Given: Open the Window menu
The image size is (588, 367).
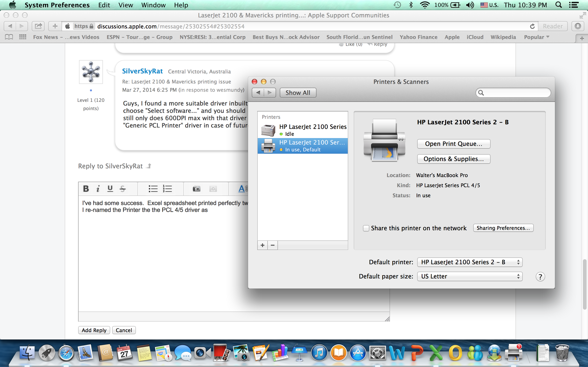Looking at the screenshot, I should [153, 5].
